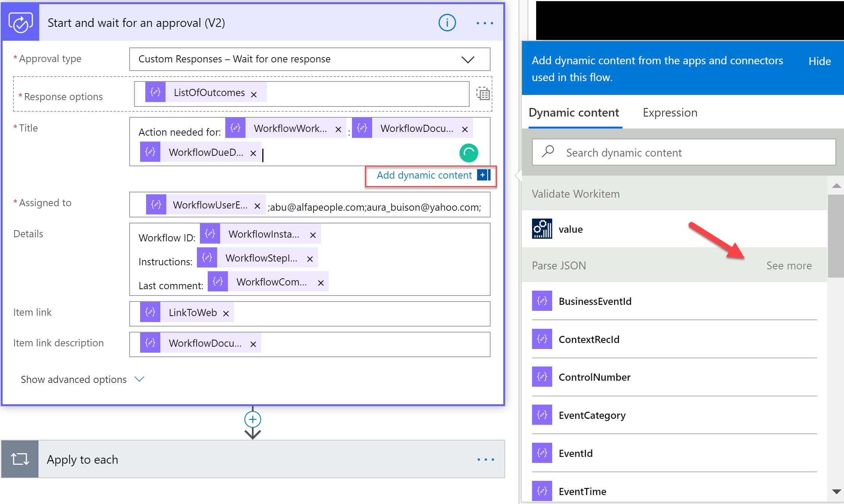Screen dimensions: 844x504
Task: Open the approval action ellipsis menu
Action: (x=485, y=23)
